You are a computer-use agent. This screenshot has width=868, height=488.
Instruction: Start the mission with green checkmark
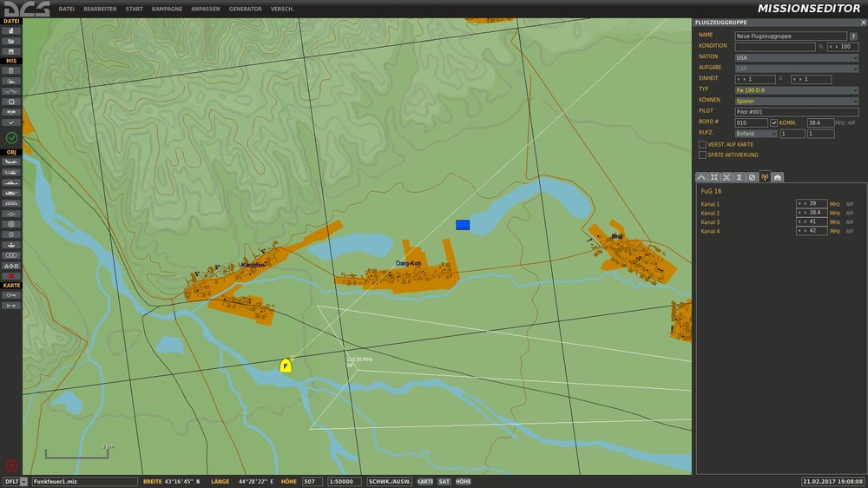[x=11, y=138]
